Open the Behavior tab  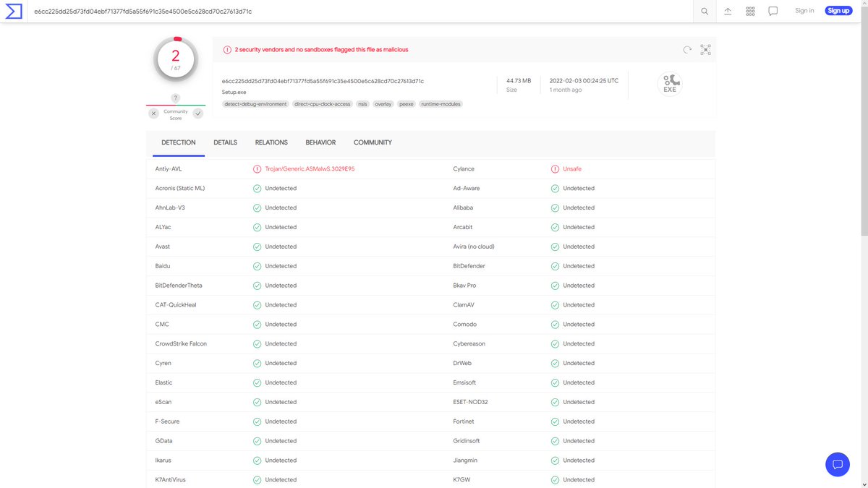(x=320, y=142)
